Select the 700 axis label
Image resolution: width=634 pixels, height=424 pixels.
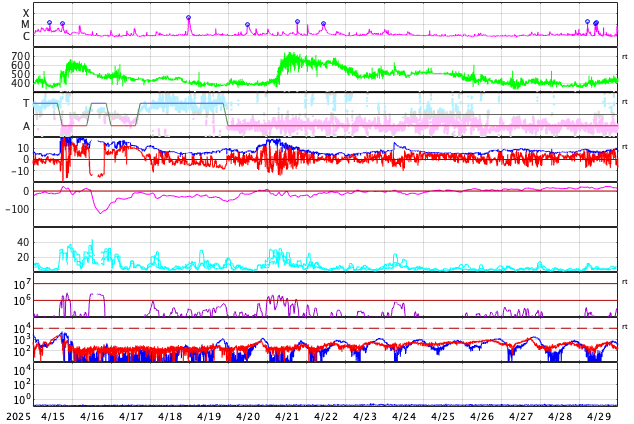[21, 56]
